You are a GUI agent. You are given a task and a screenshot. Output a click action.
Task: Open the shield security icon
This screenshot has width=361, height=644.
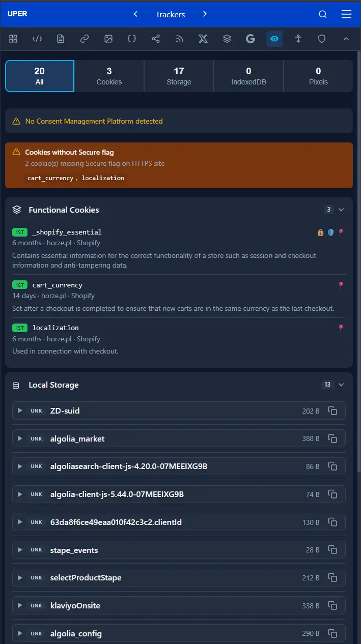click(322, 39)
